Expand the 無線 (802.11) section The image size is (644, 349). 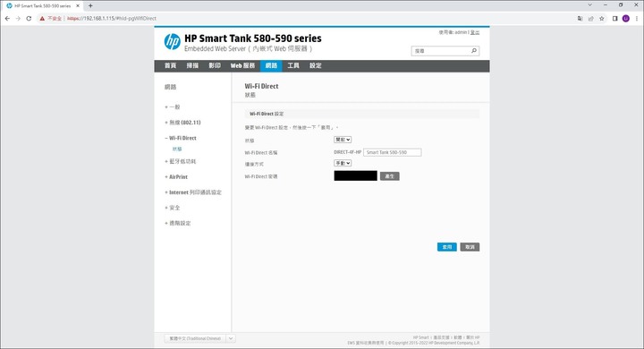point(182,123)
